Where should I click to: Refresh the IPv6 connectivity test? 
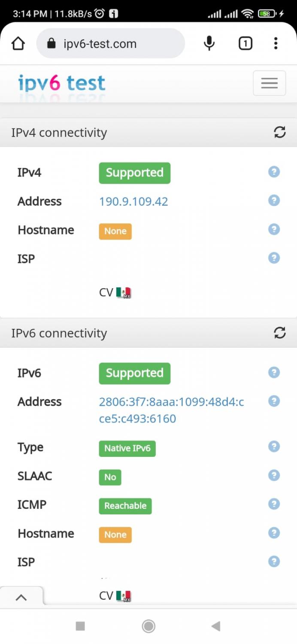pyautogui.click(x=280, y=333)
